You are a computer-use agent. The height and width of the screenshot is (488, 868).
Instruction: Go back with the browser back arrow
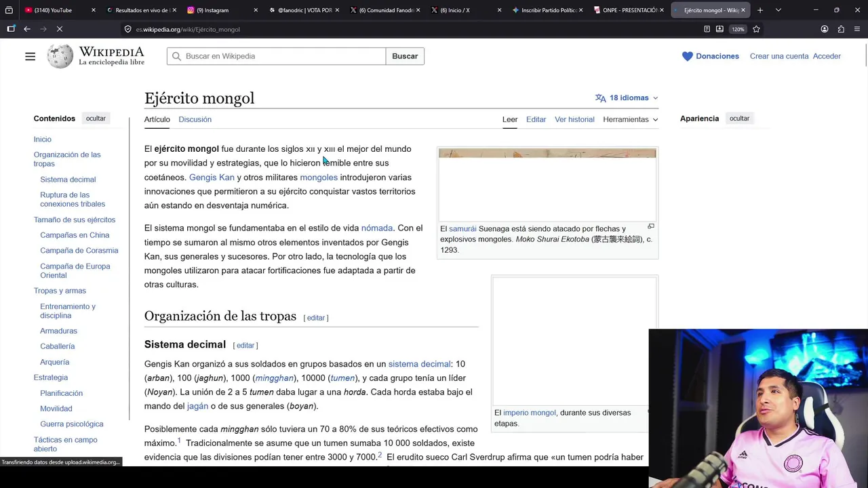point(27,29)
